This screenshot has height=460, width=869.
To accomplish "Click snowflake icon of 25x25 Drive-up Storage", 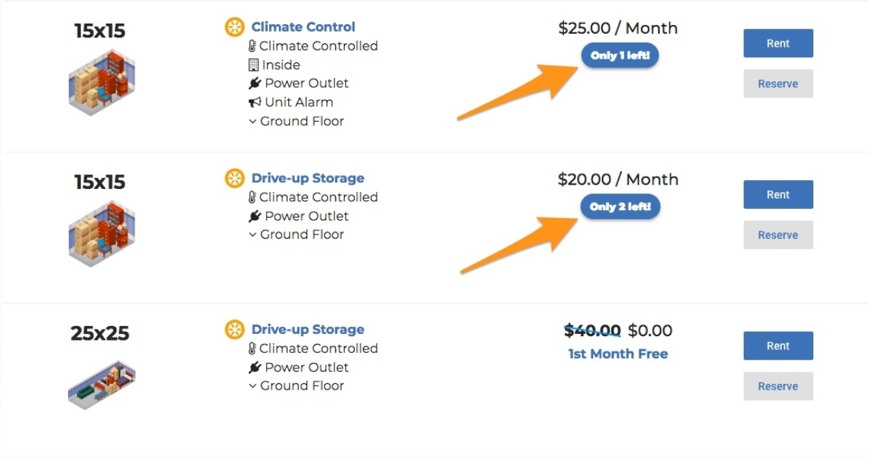I will (x=235, y=329).
